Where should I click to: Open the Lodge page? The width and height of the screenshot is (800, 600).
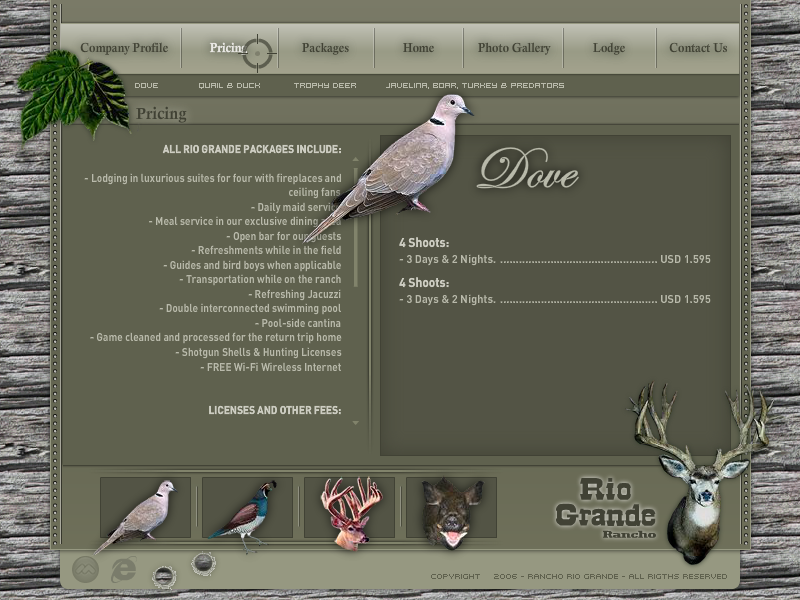(x=608, y=48)
